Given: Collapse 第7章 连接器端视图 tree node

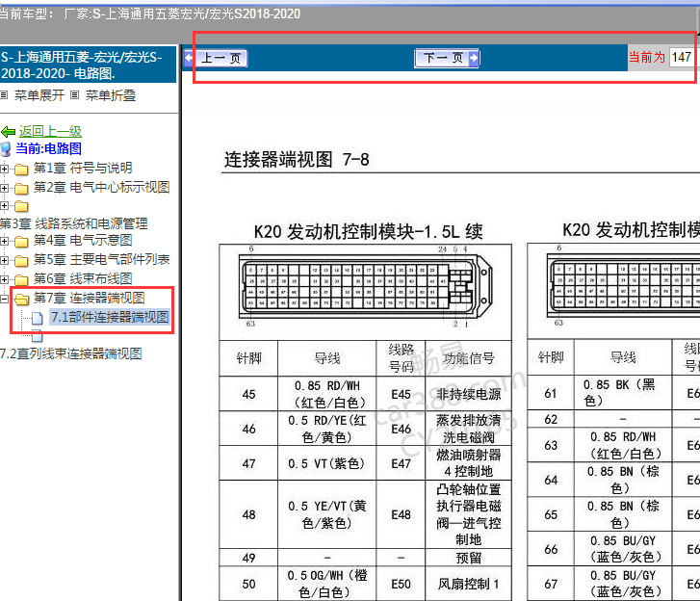Looking at the screenshot, I should click(x=4, y=299).
